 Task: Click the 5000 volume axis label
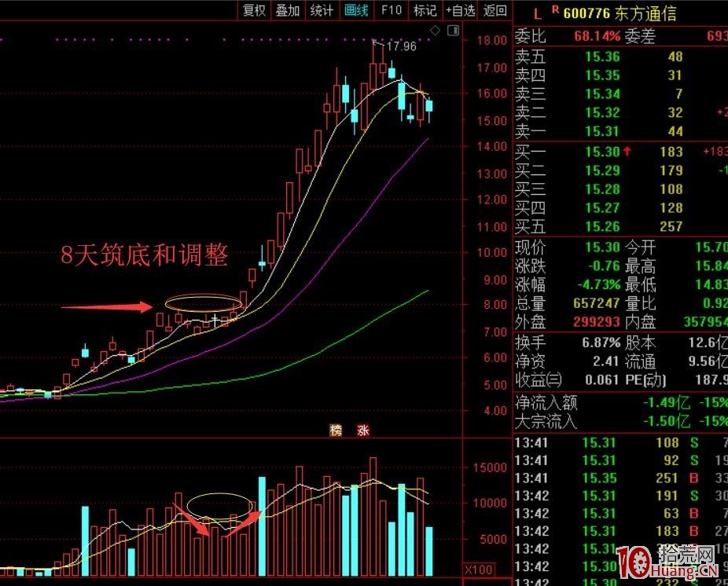point(493,540)
